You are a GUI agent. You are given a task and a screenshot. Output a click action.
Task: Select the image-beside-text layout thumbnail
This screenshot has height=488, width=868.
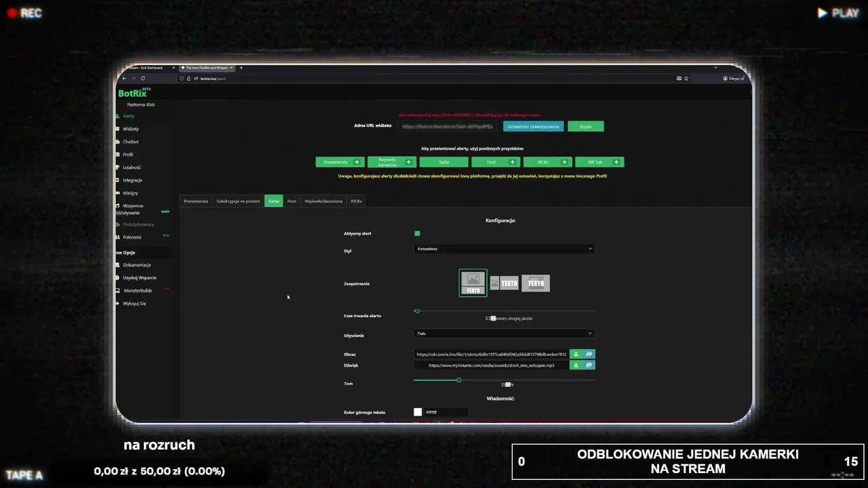pos(504,283)
